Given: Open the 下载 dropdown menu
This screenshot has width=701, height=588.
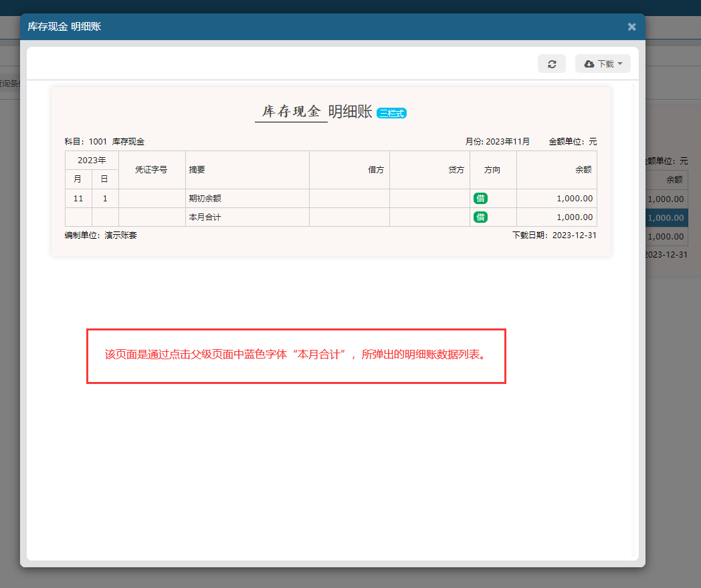Looking at the screenshot, I should pos(603,64).
